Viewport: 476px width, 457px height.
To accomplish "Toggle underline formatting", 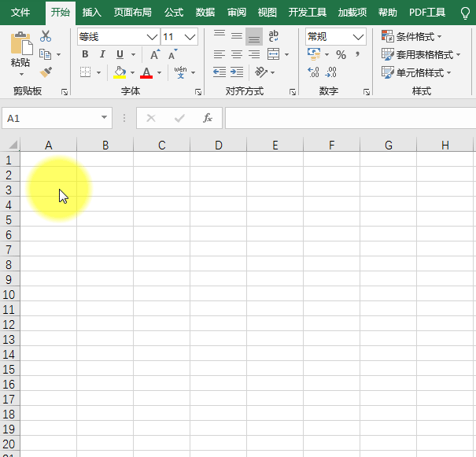I will pos(120,54).
